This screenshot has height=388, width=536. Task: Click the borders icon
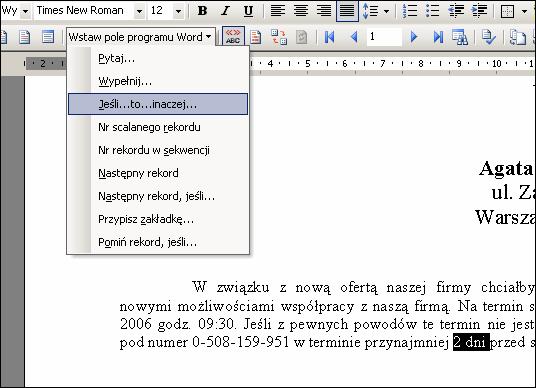pyautogui.click(x=508, y=11)
